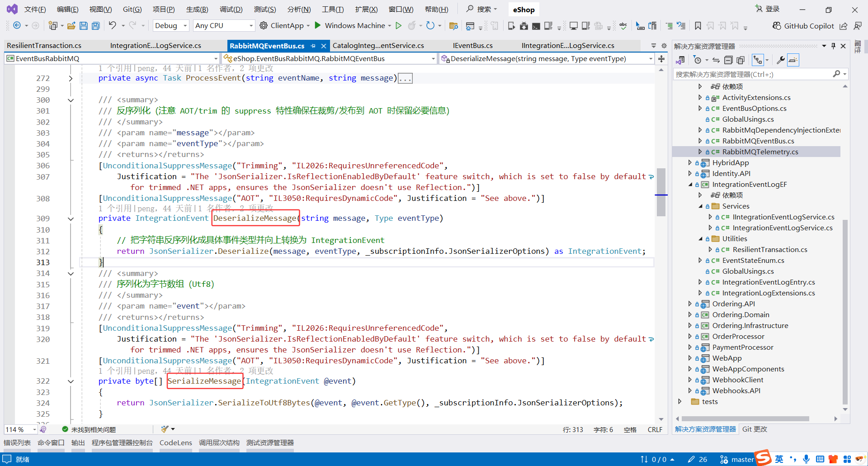
Task: Open the DeserializeMessage member navigation dropdown
Action: point(547,59)
